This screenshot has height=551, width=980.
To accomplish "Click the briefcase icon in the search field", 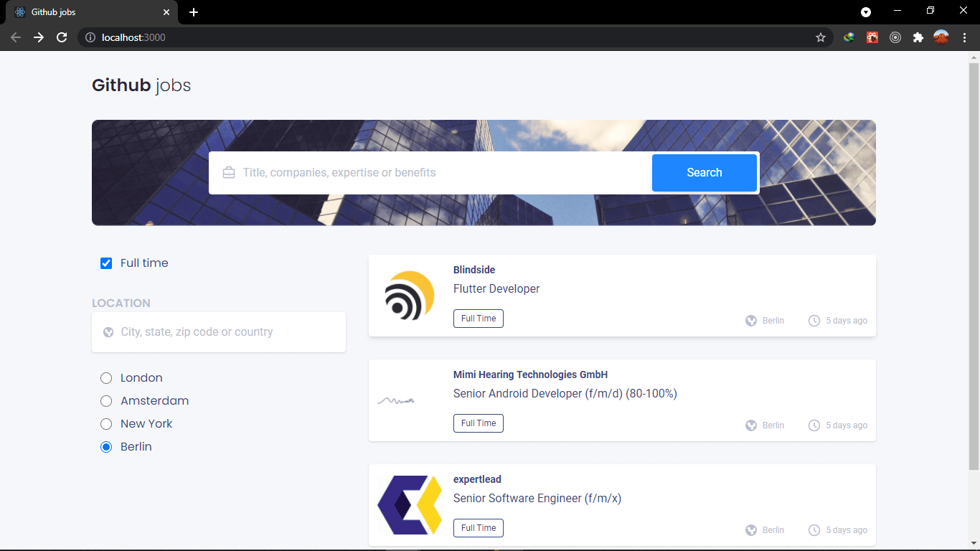I will 229,172.
